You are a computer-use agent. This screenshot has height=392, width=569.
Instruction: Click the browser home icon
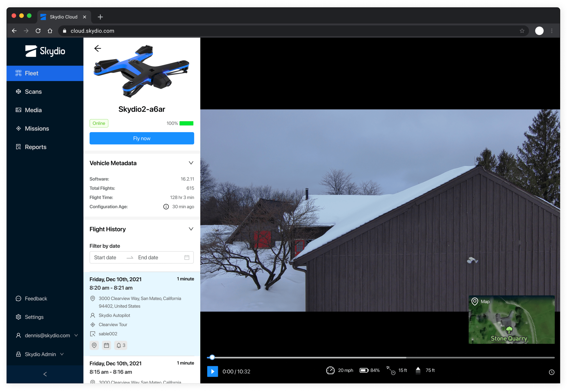click(50, 31)
